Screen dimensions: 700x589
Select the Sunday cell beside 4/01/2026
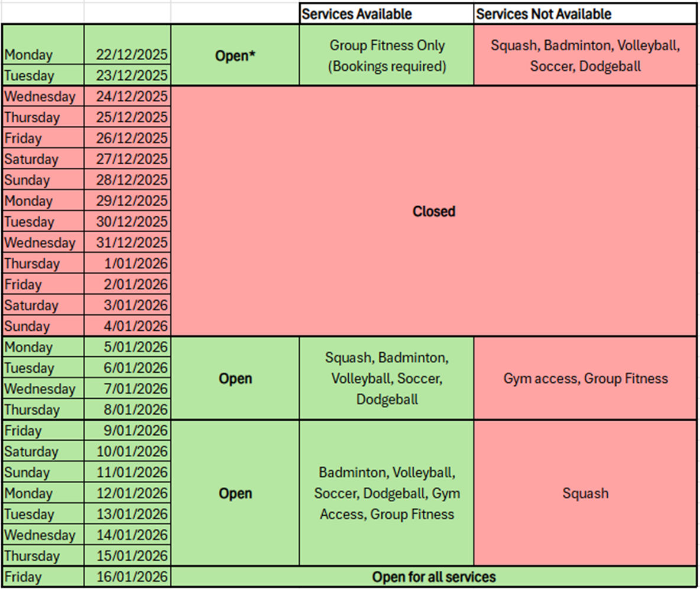43,326
